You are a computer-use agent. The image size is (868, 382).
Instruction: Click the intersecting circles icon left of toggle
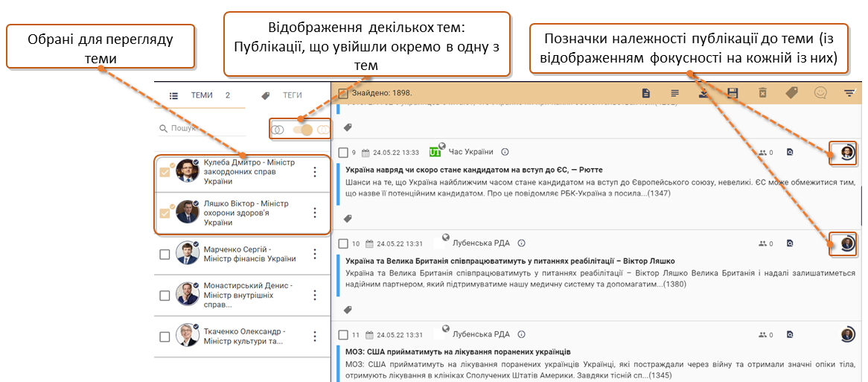[278, 130]
